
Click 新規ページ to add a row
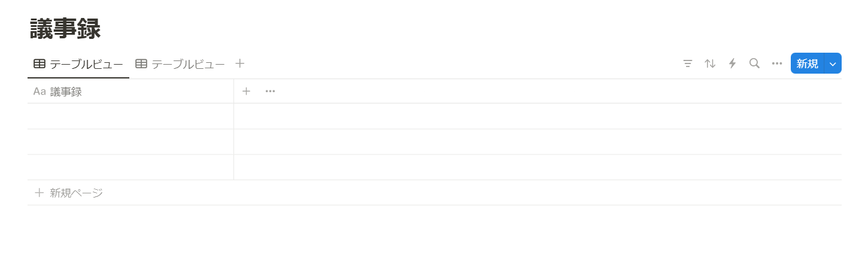pyautogui.click(x=76, y=193)
